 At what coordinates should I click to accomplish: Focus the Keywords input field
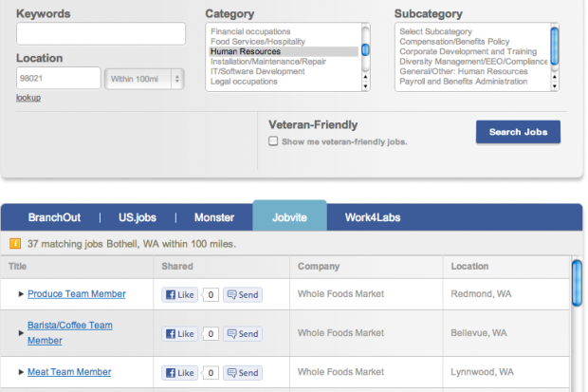tap(101, 34)
